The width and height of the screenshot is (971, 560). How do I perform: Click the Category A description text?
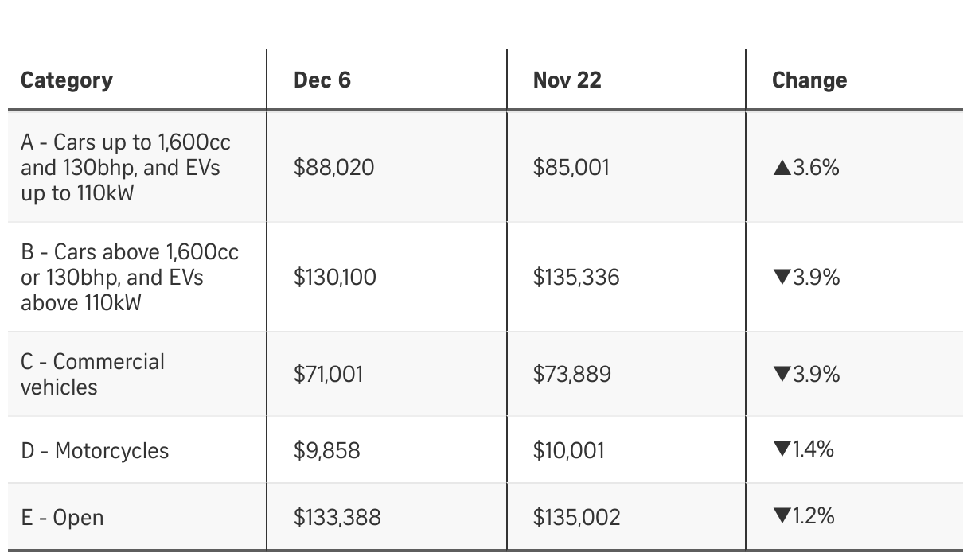[126, 168]
